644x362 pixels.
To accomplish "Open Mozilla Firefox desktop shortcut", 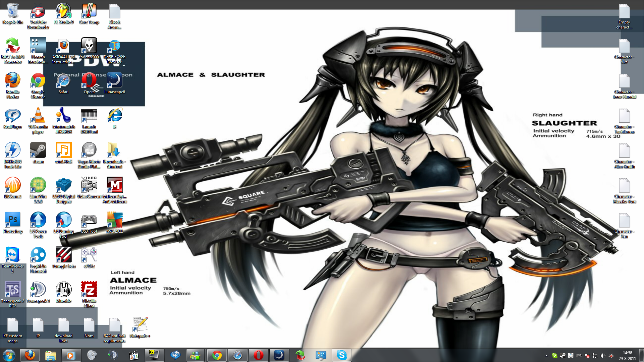I will pos(13,86).
